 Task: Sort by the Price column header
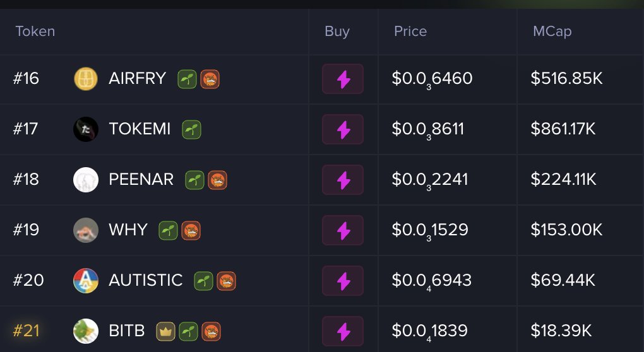click(410, 31)
